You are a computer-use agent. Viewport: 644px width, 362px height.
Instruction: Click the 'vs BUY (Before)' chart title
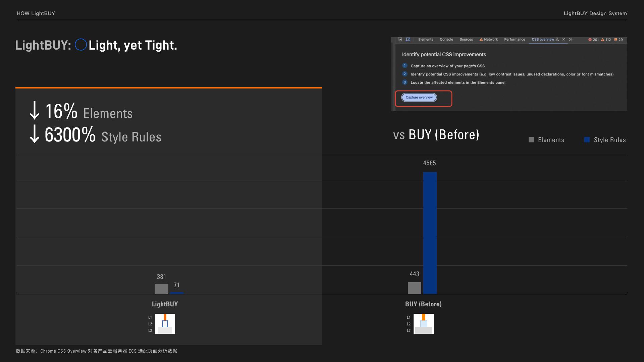pyautogui.click(x=436, y=135)
